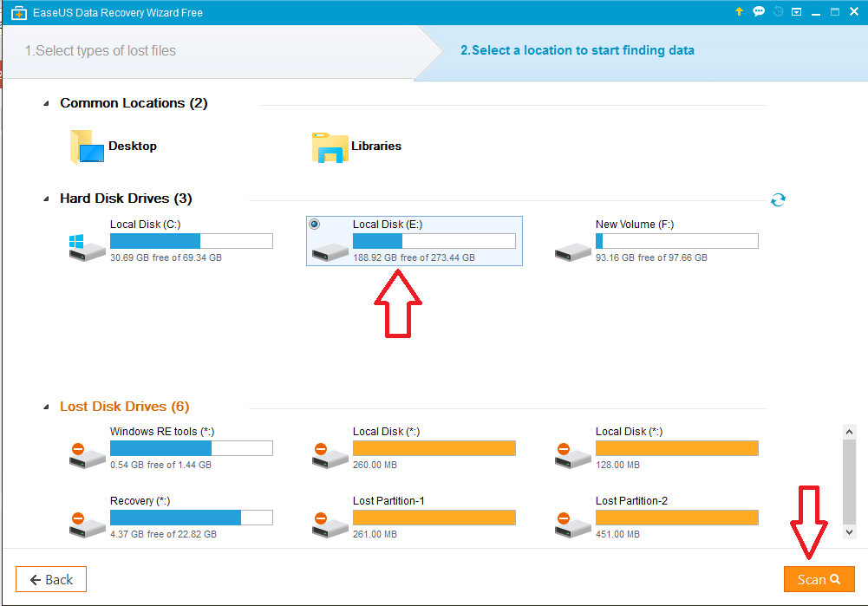Click the Local Disk (C:) usage bar

(192, 241)
